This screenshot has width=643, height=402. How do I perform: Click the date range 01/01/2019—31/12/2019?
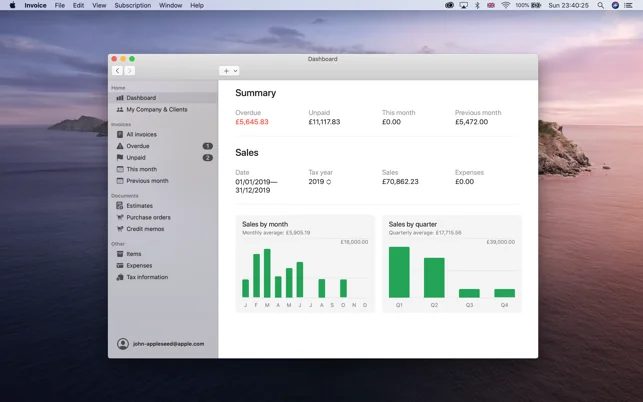(256, 186)
